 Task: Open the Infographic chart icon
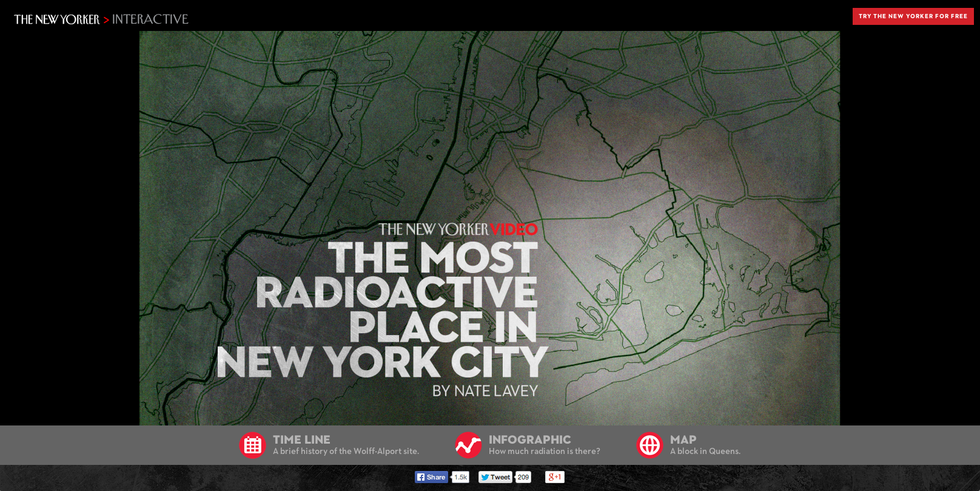pos(468,445)
